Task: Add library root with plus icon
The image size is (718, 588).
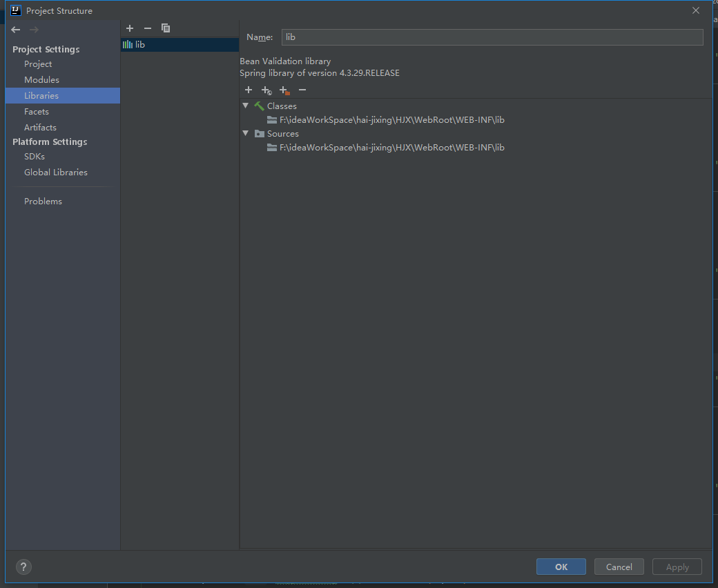Action: click(248, 90)
